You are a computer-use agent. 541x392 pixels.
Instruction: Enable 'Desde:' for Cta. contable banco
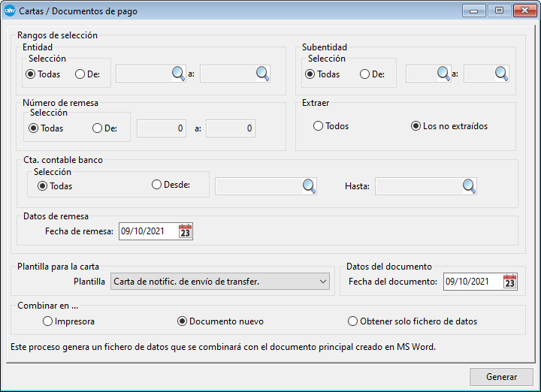pyautogui.click(x=157, y=185)
